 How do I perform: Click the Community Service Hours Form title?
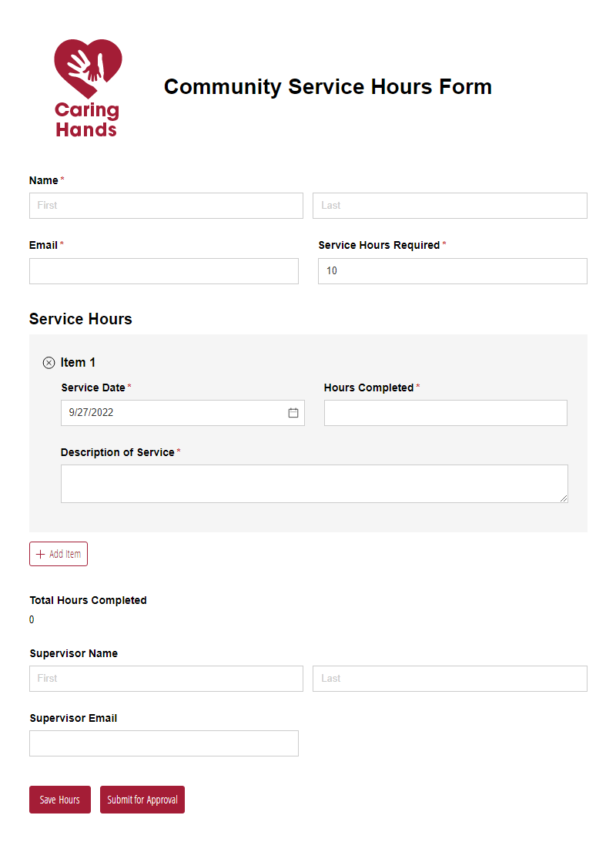tap(327, 86)
